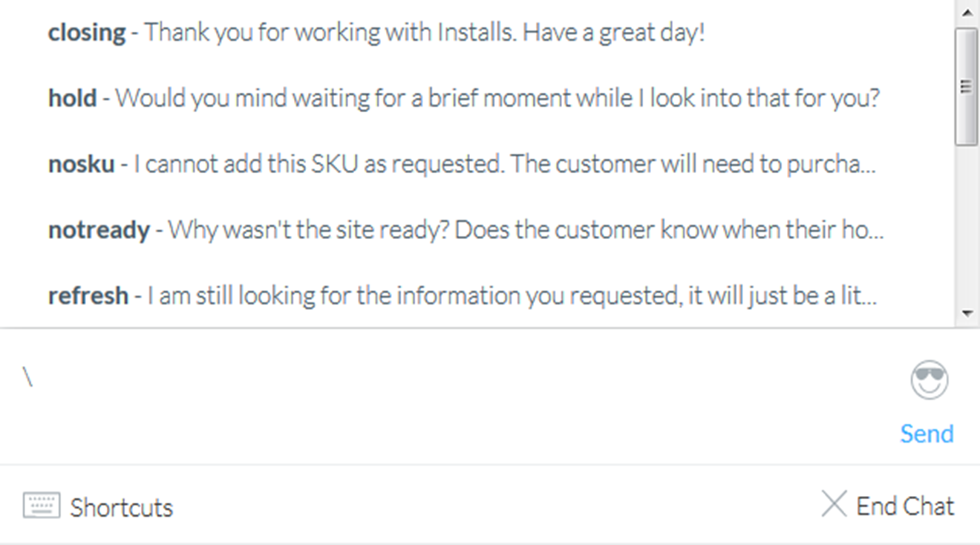Choose the bold "hold" shortcut keyword
This screenshot has height=545, width=980.
[72, 98]
